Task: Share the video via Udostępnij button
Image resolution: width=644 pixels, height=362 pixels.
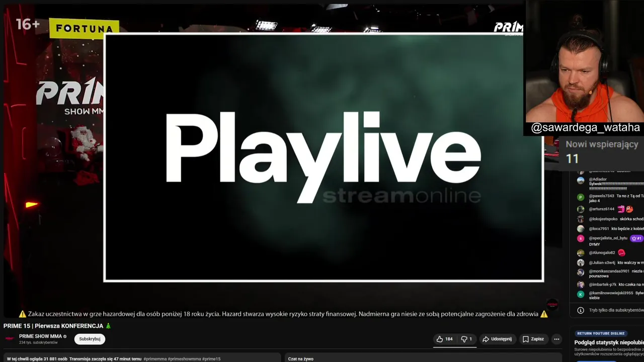Action: click(497, 339)
